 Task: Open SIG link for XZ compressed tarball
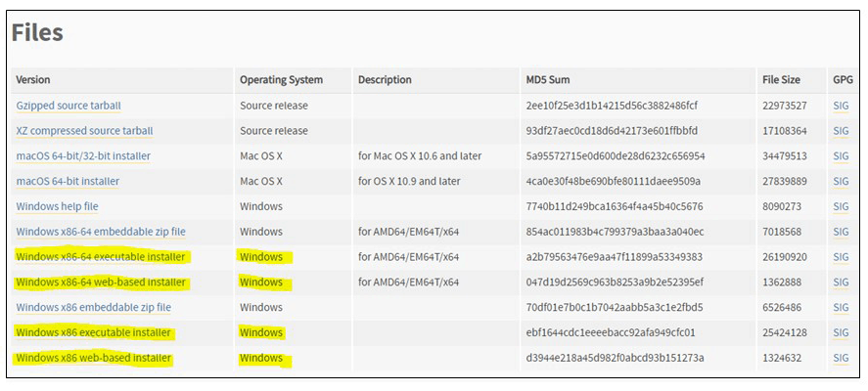tap(841, 131)
